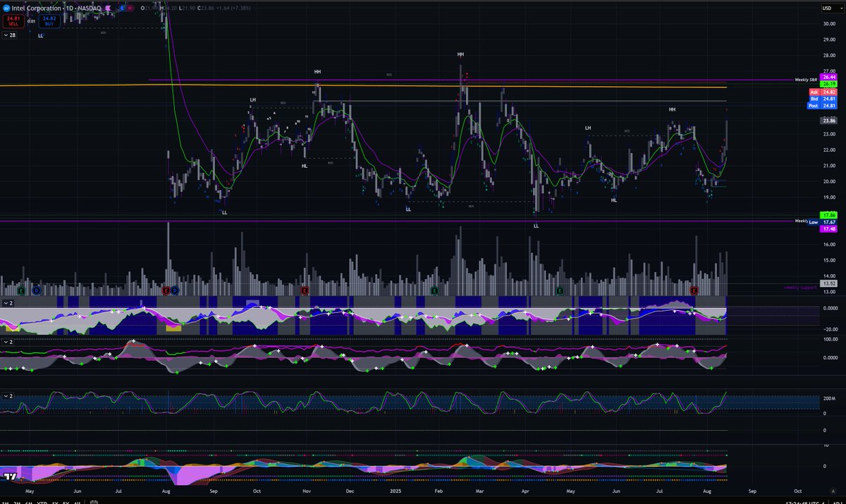Click the Nov label on time axis
This screenshot has height=504, width=846.
(306, 491)
